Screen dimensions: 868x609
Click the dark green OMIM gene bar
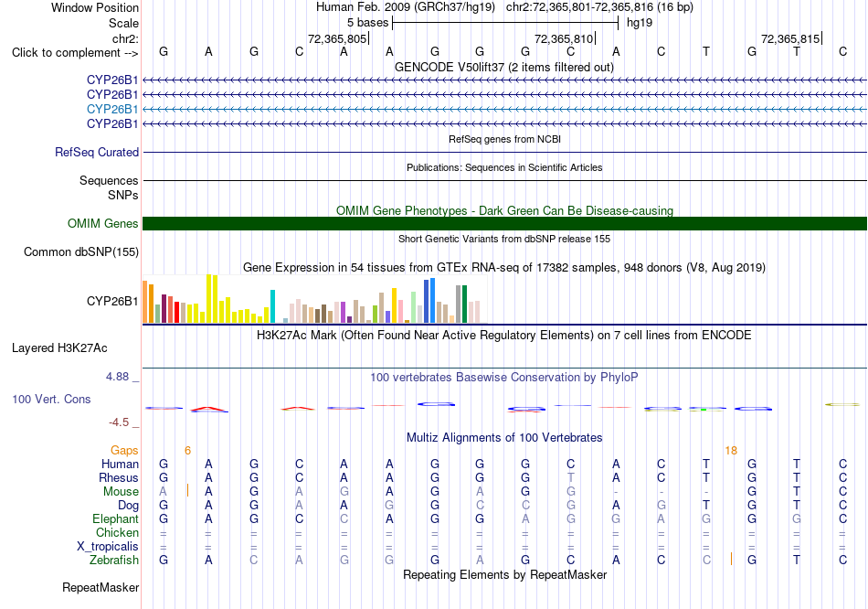point(504,223)
